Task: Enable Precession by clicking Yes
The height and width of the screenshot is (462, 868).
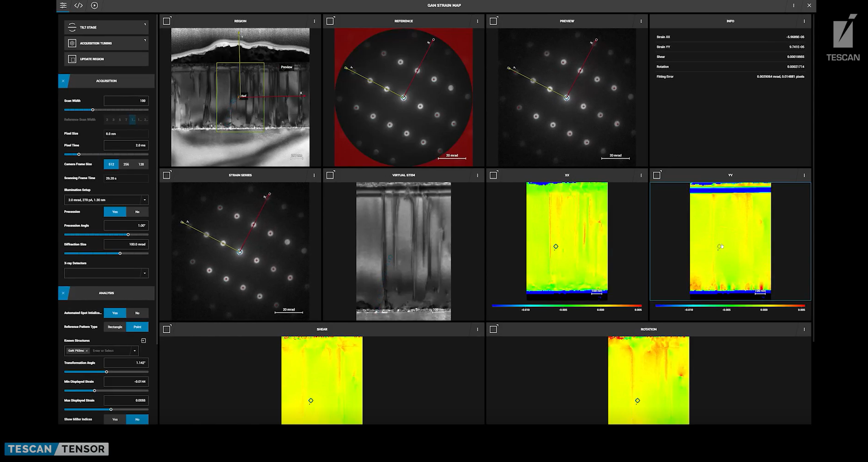Action: 115,212
